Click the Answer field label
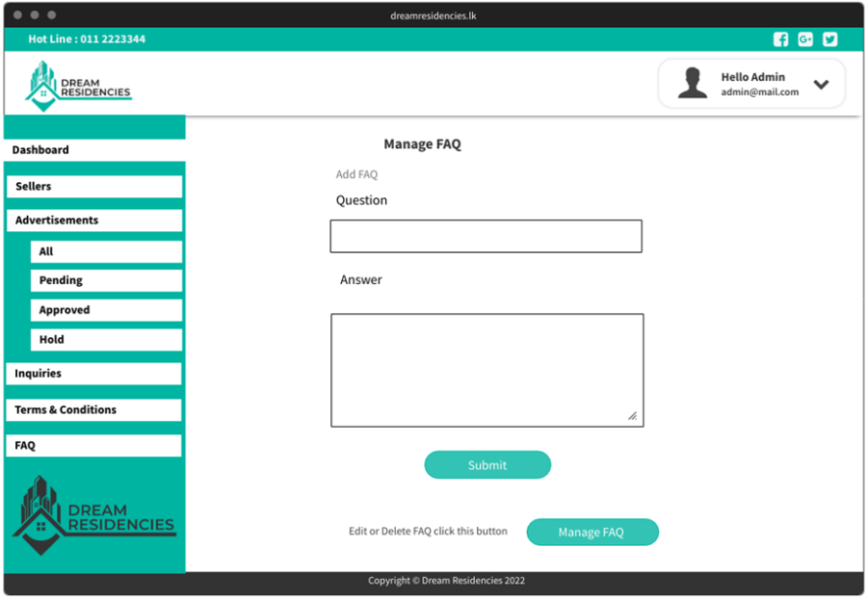 361,280
